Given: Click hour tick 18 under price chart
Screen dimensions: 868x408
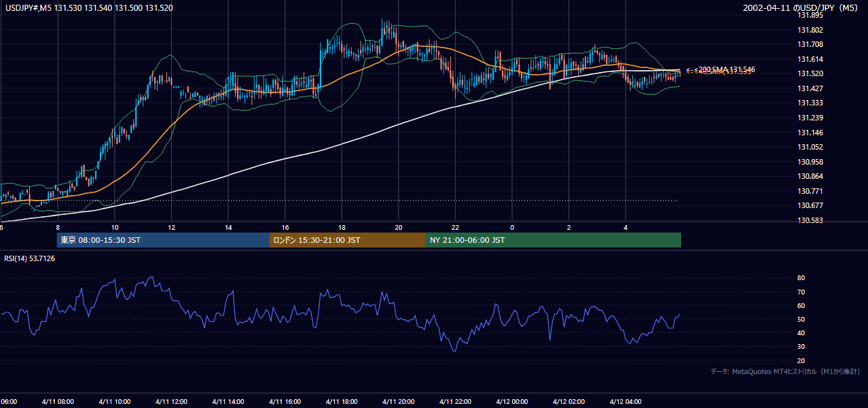Looking at the screenshot, I should tap(342, 228).
